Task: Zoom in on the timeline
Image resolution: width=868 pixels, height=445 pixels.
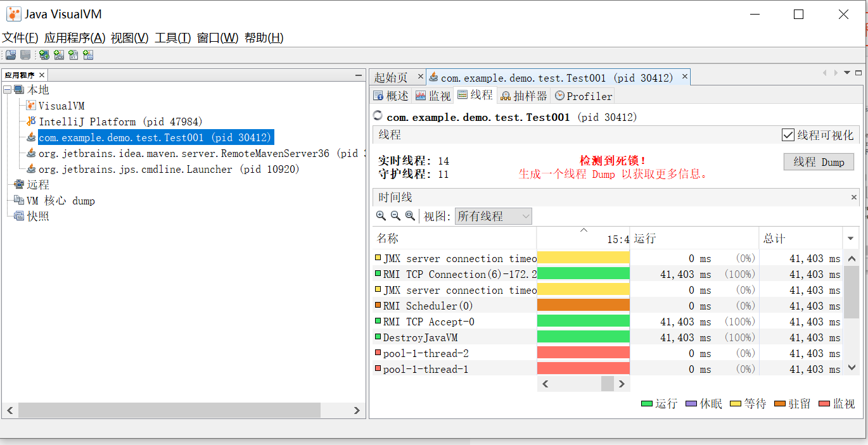Action: (381, 216)
